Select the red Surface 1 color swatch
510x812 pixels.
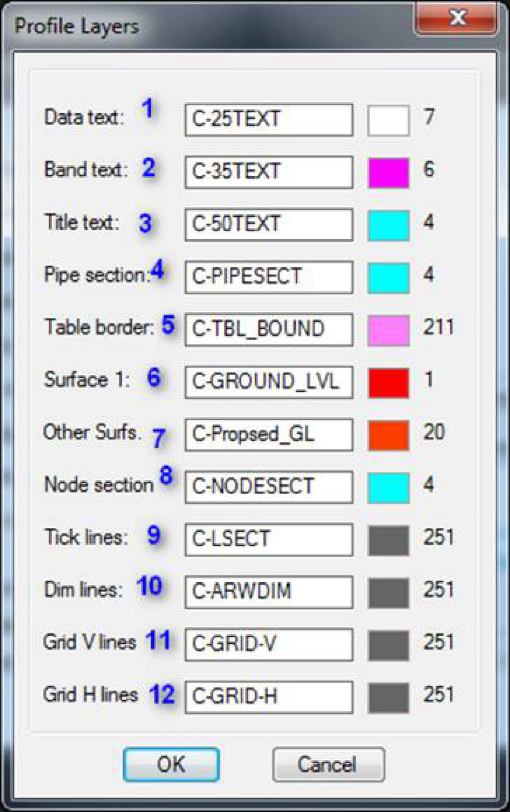[388, 383]
